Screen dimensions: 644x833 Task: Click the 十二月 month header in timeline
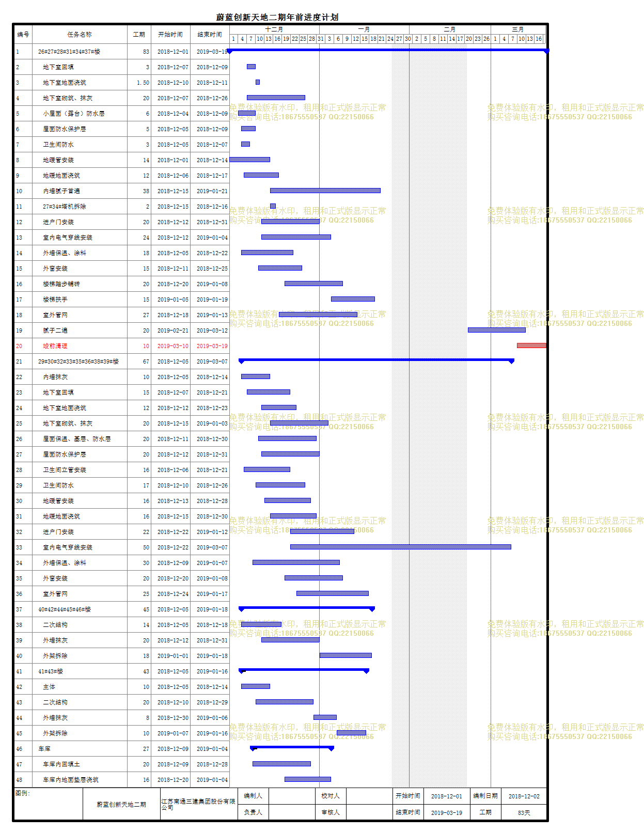coord(274,29)
